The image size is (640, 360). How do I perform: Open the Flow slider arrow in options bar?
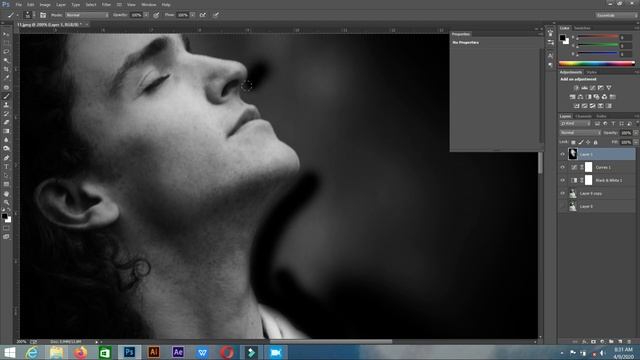point(192,15)
